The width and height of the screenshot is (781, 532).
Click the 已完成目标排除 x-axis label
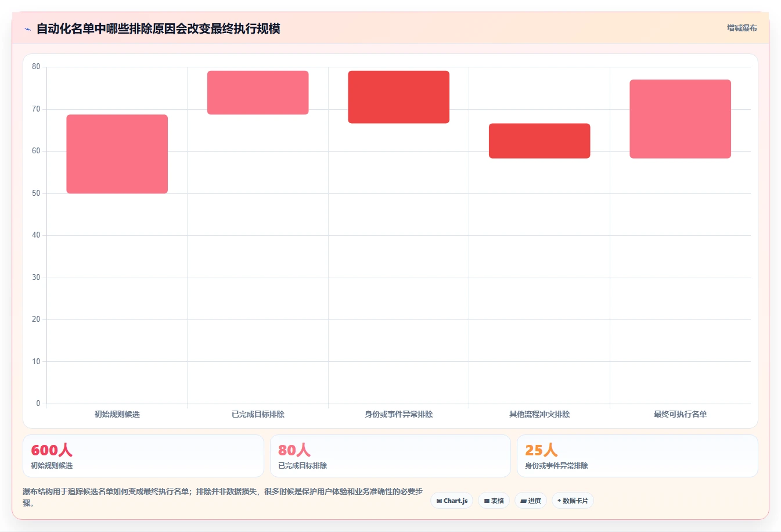coord(258,414)
